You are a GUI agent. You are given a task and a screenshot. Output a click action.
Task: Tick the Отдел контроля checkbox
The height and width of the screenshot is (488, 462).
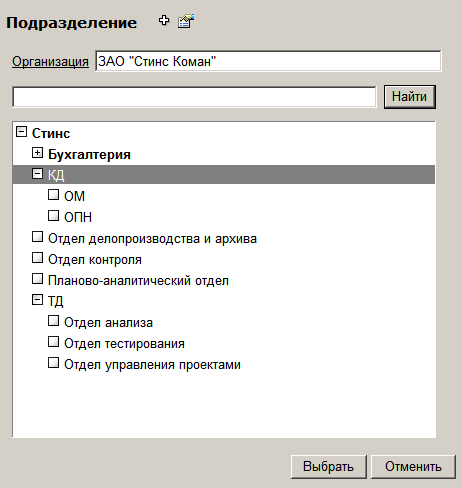tap(37, 258)
